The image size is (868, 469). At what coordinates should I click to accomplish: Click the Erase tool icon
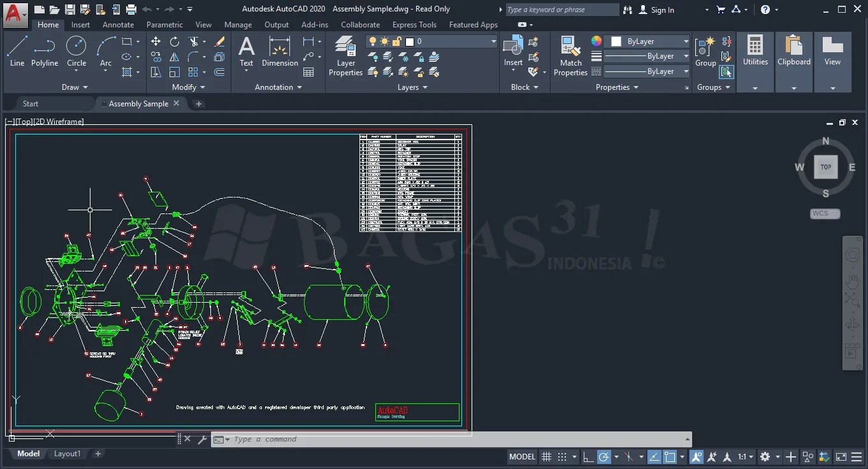tap(220, 41)
